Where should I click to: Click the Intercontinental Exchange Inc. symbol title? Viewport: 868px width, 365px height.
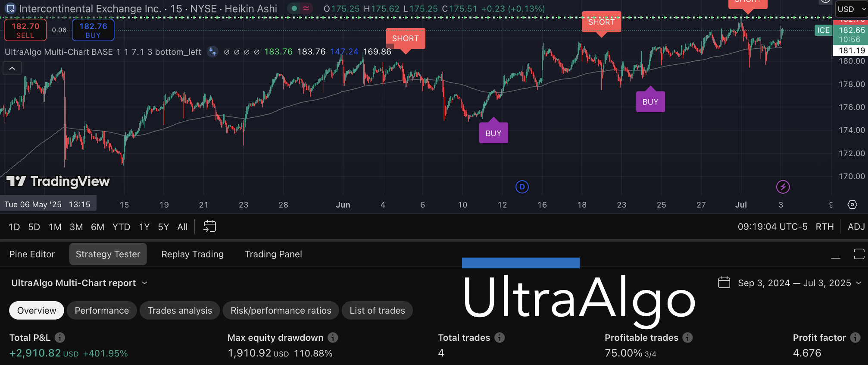click(90, 8)
